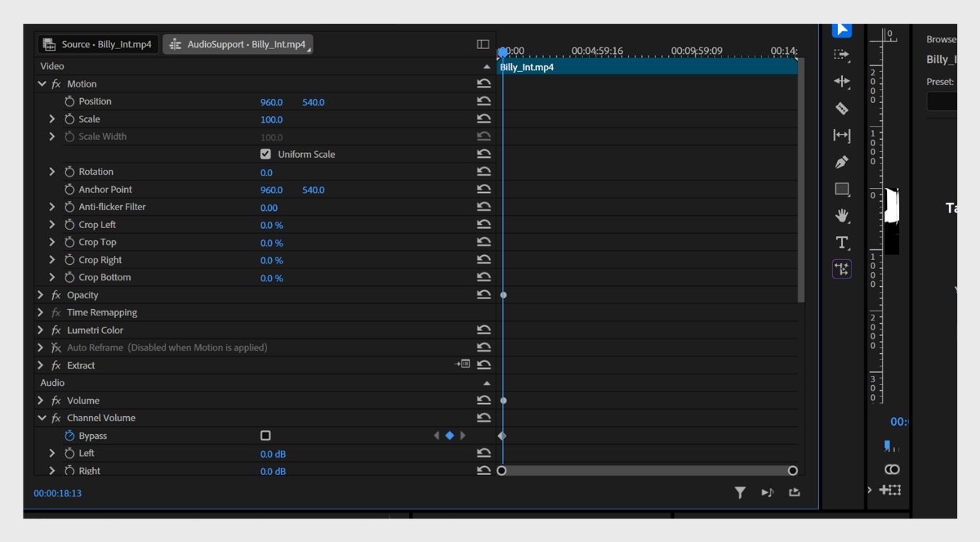
Task: Activate the Ripple Edit tool
Action: (x=841, y=82)
